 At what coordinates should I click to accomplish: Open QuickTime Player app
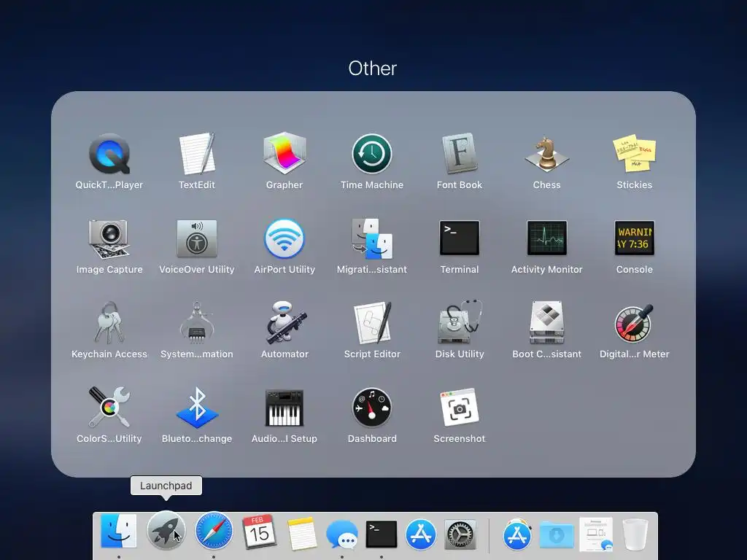coord(109,154)
